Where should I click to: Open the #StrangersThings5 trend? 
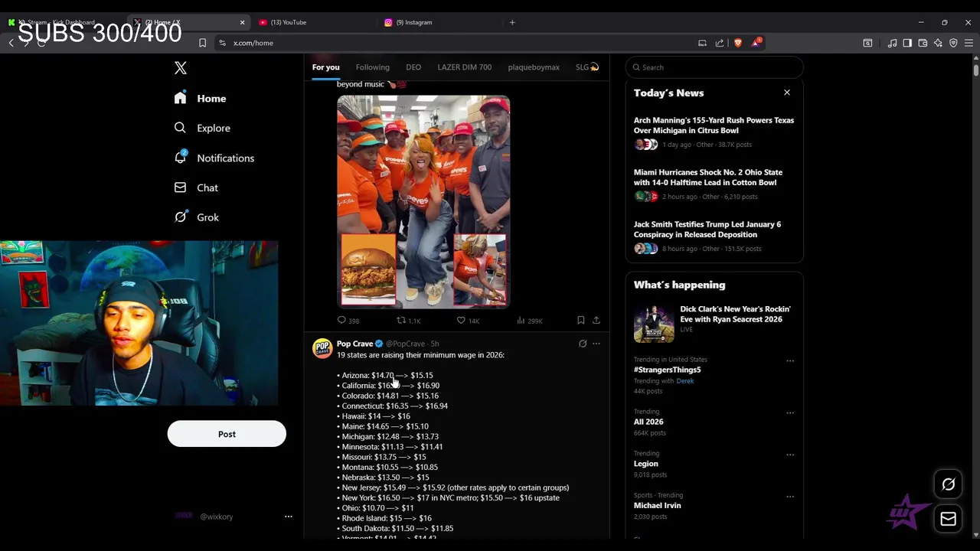tap(667, 370)
